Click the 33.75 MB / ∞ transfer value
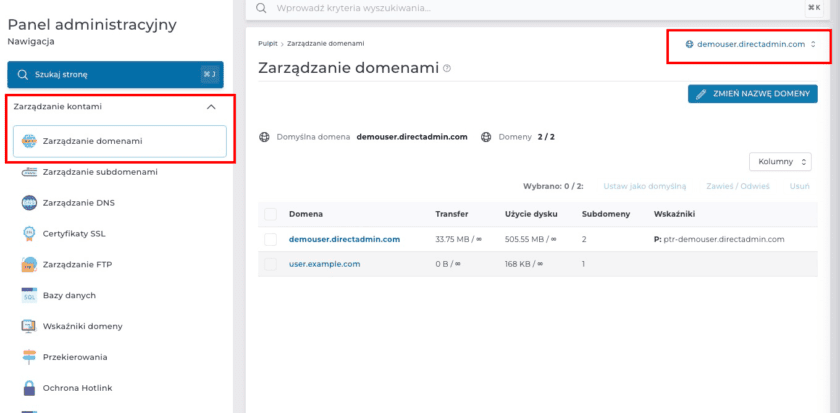This screenshot has width=840, height=413. coord(459,239)
